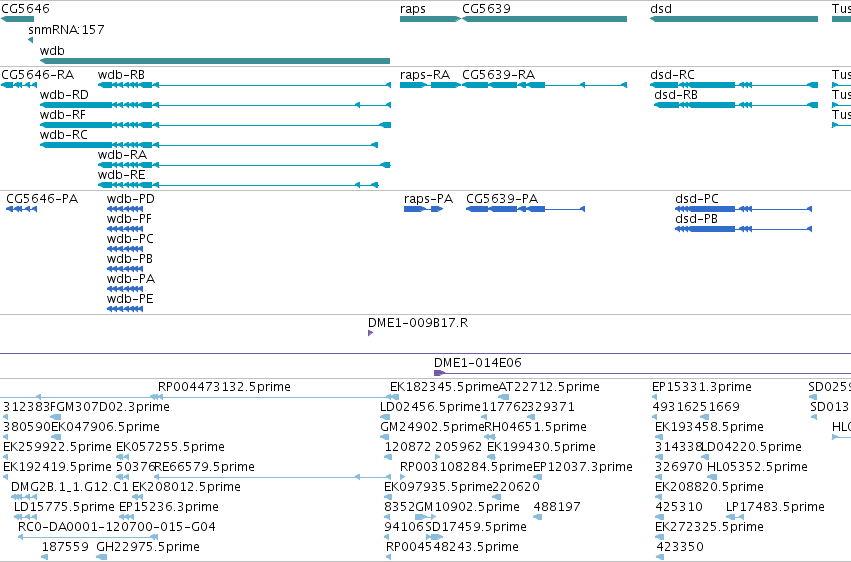Screen dimensions: 851x562
Task: Select the EK259922.5prime EST label
Action: [57, 447]
